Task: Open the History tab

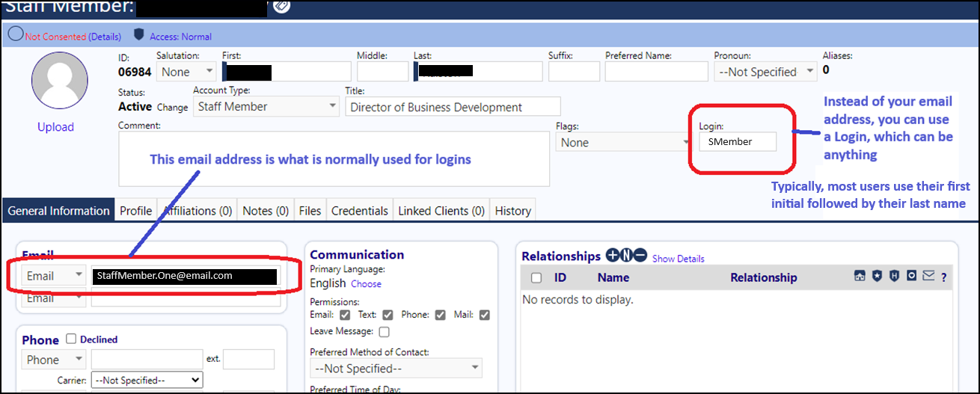Action: [x=513, y=211]
